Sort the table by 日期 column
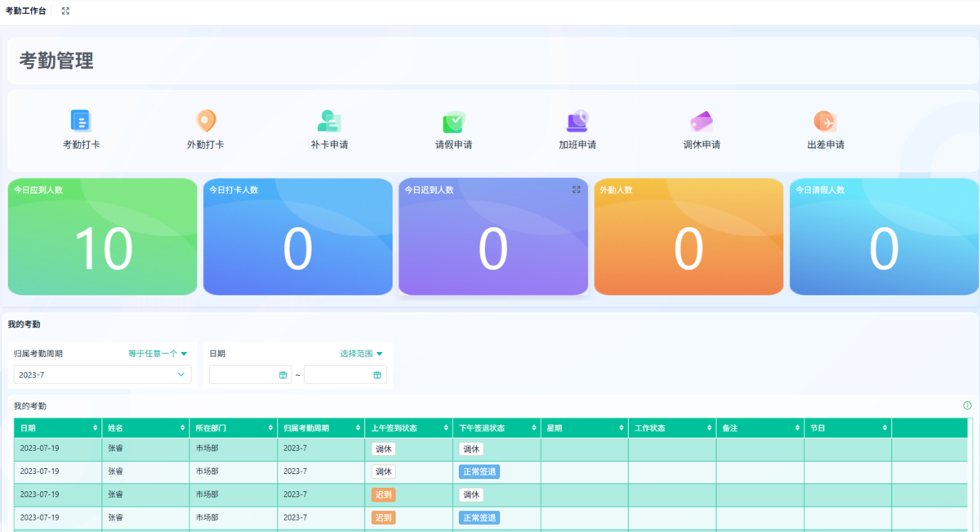The width and height of the screenshot is (980, 532). click(x=57, y=427)
